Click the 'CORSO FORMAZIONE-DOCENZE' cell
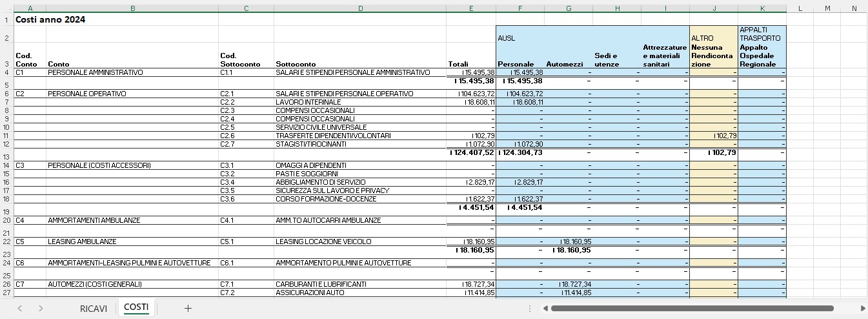868x319 pixels. pyautogui.click(x=360, y=199)
